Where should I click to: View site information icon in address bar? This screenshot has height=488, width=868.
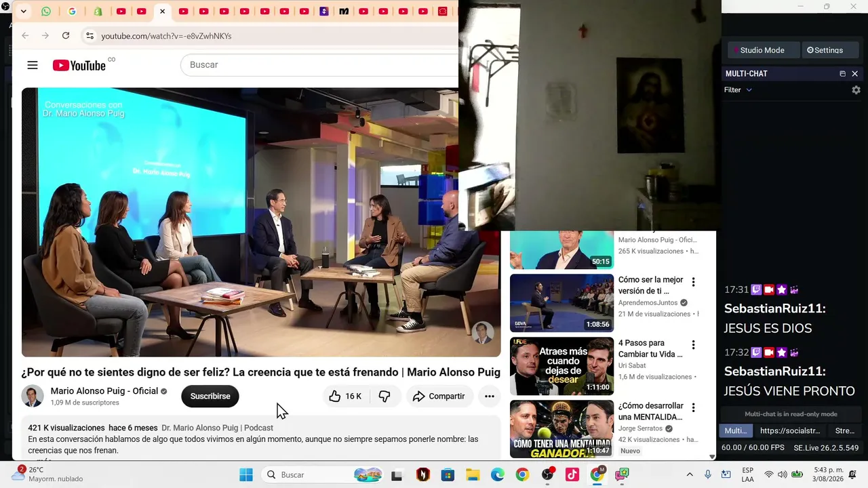(x=90, y=35)
